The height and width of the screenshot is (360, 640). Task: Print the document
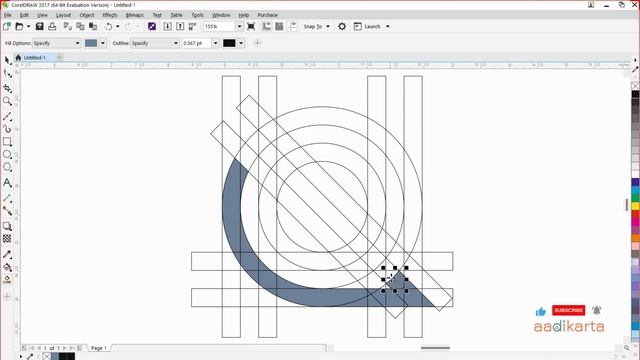(52, 27)
